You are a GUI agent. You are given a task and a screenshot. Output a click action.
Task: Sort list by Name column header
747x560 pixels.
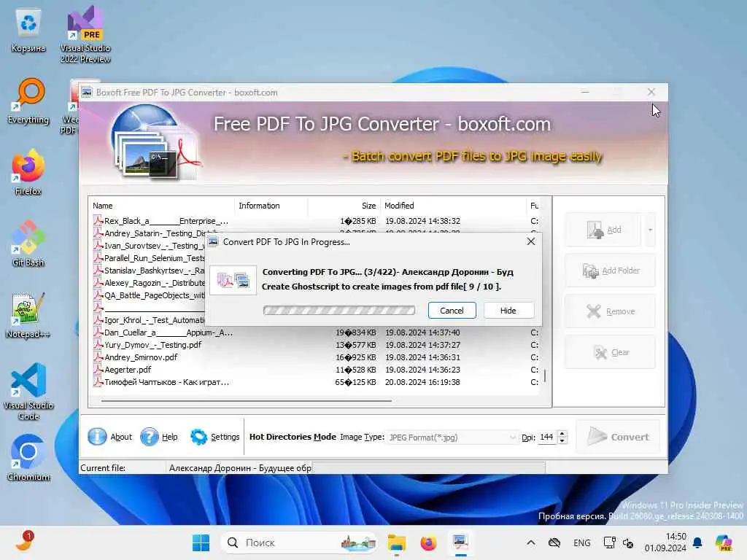coord(162,206)
